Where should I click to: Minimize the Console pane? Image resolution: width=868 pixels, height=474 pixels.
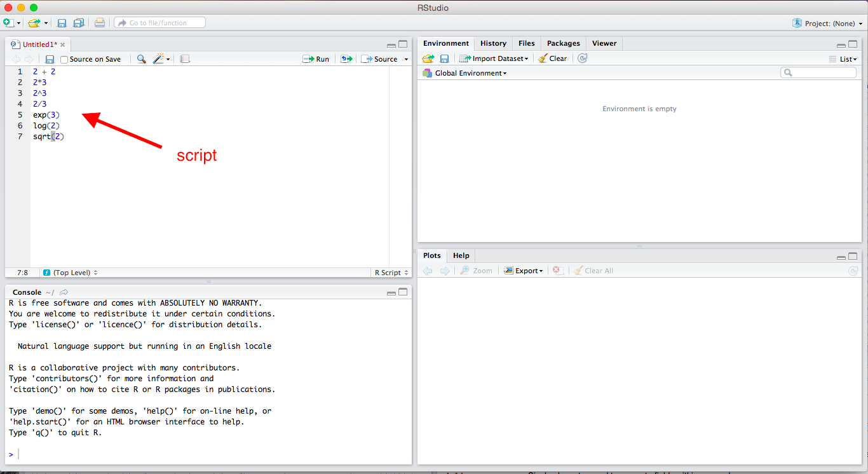pyautogui.click(x=391, y=293)
